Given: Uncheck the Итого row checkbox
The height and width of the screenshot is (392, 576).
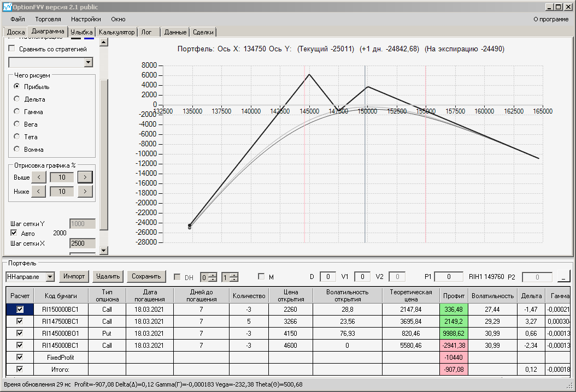Looking at the screenshot, I should pos(20,369).
